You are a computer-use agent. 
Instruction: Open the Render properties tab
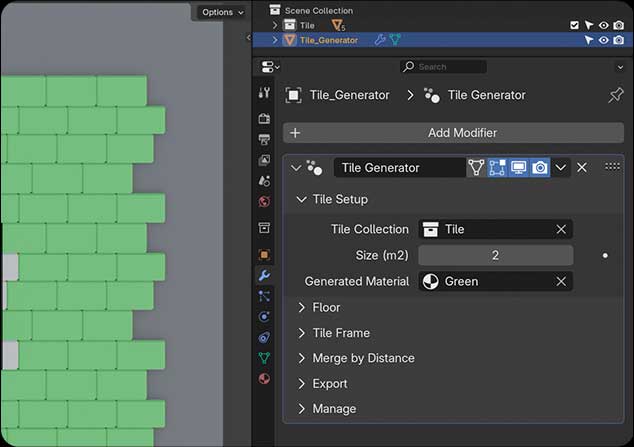coord(264,118)
